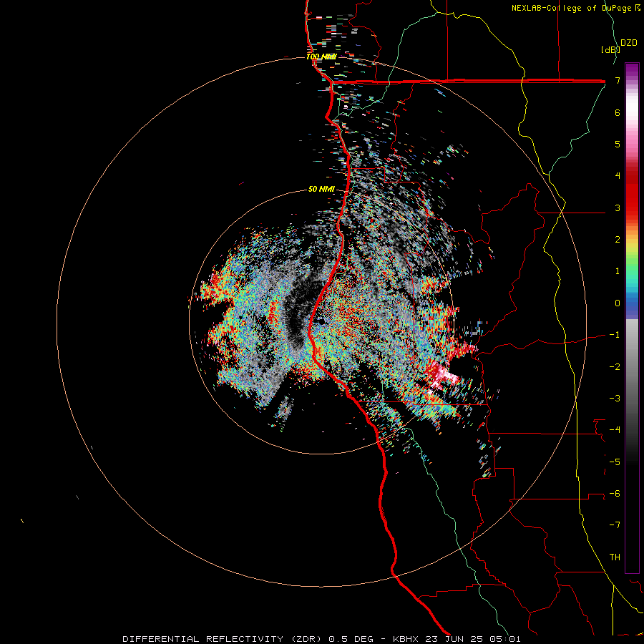Image resolution: width=644 pixels, height=644 pixels.
Task: Click the -1 value on color scale
Action: tap(615, 335)
